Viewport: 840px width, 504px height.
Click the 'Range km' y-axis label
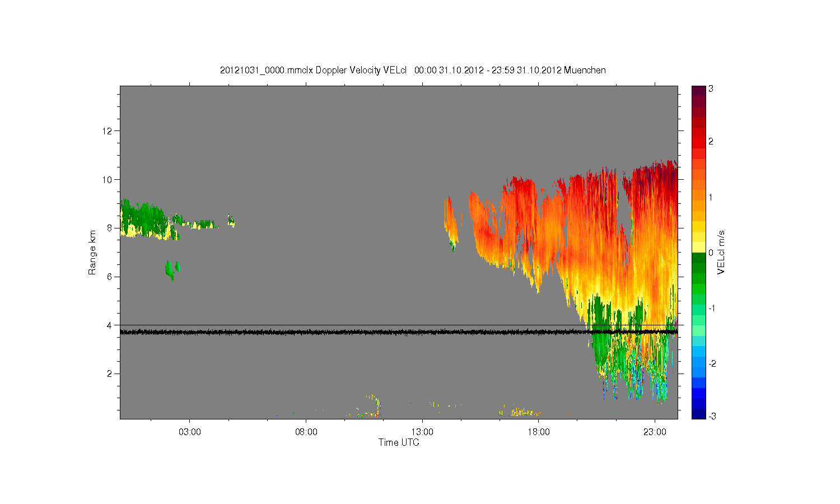(92, 253)
